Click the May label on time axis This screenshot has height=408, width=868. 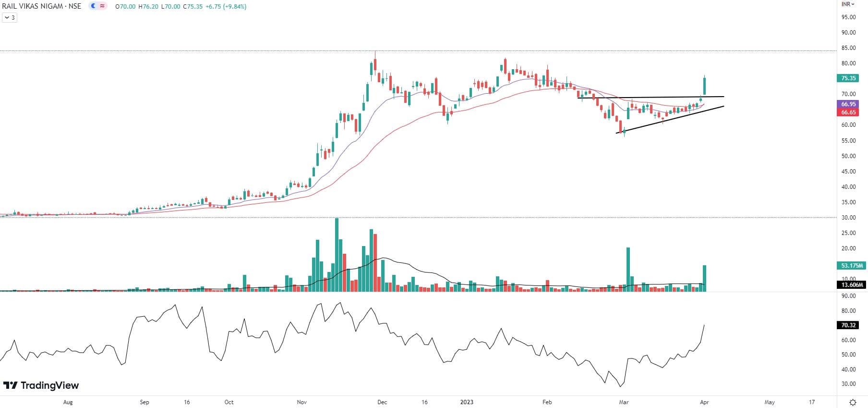770,402
